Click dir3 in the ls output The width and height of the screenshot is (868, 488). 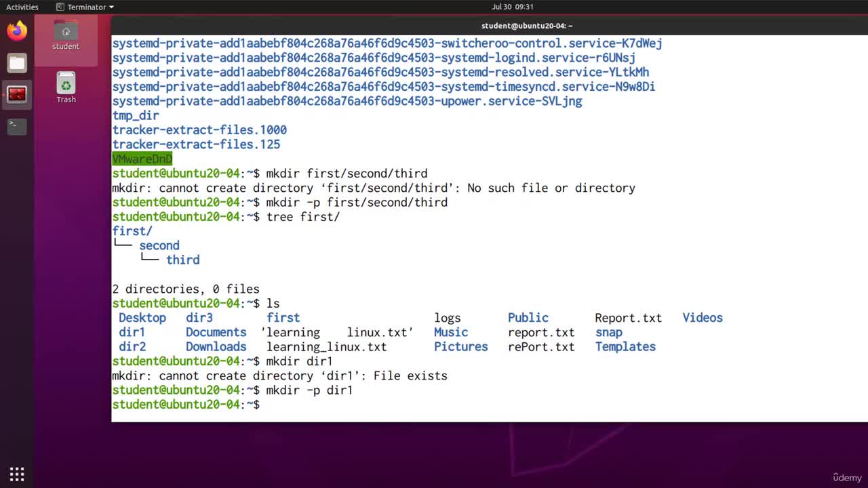pyautogui.click(x=199, y=318)
